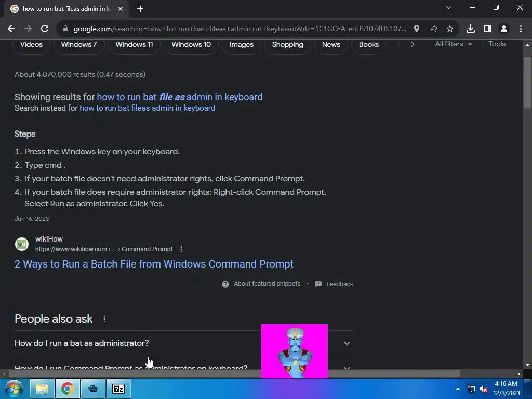Open corrected query 'how to run bat file as admin'

click(179, 97)
